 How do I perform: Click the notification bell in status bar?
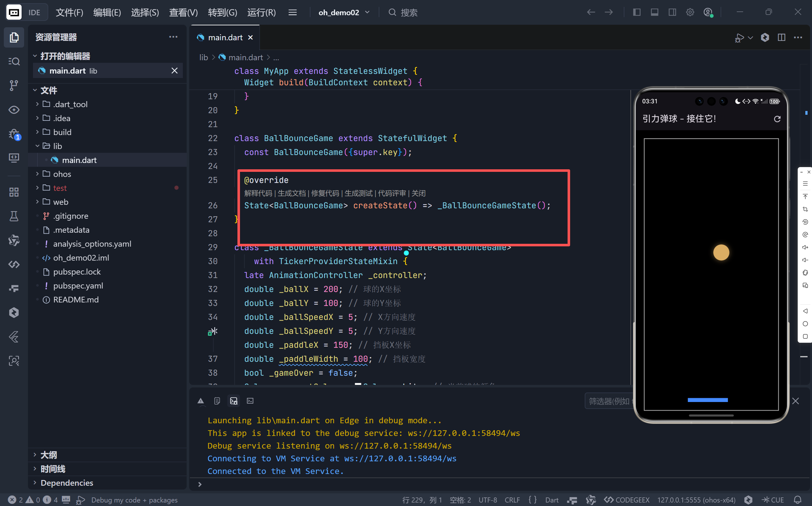798,500
